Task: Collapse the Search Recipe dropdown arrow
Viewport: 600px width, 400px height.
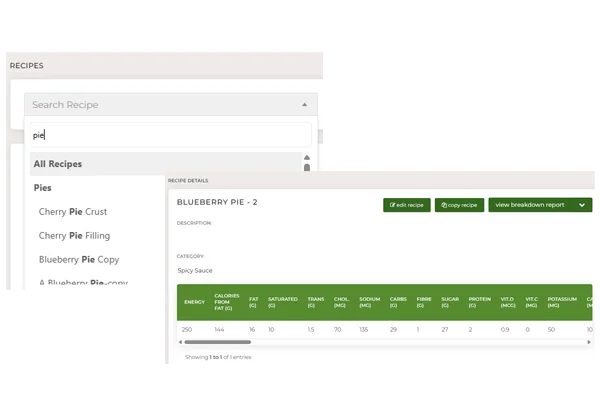Action: point(305,104)
